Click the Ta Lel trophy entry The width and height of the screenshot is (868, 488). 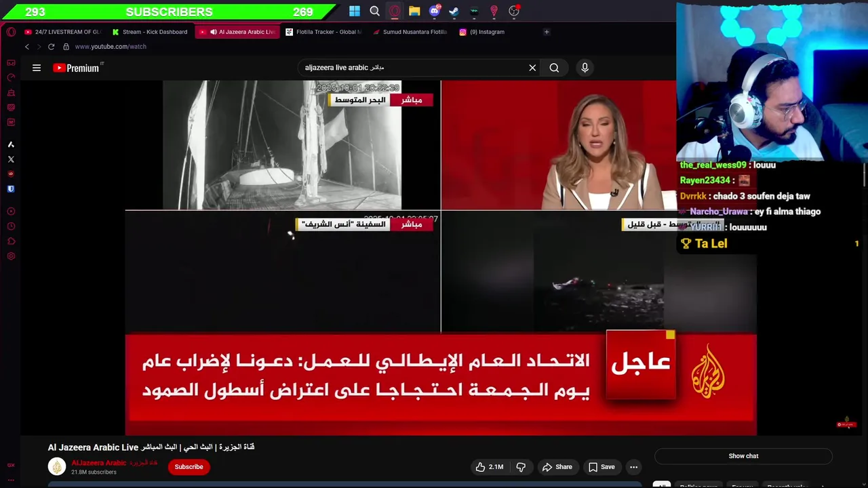pos(704,243)
